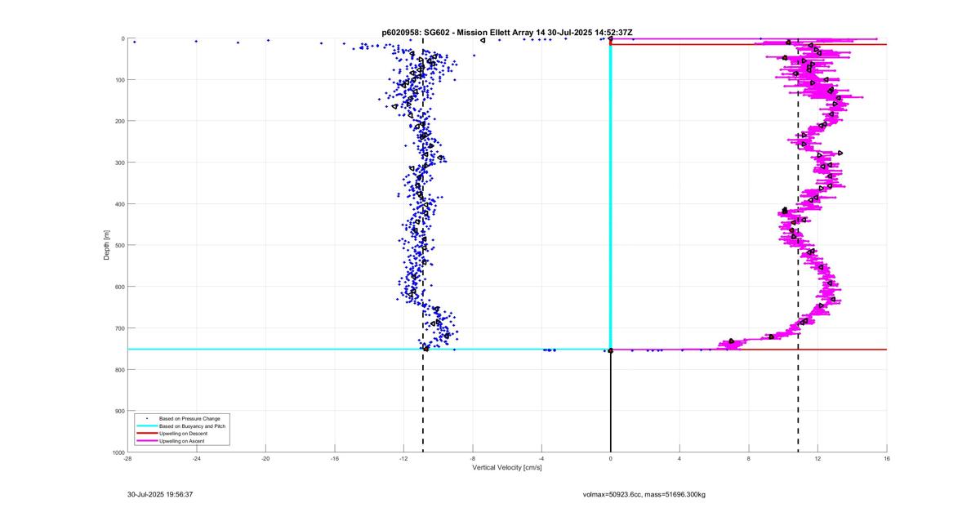Select legend entry 'Upwelling on Descent'
The height and width of the screenshot is (508, 980).
point(185,433)
